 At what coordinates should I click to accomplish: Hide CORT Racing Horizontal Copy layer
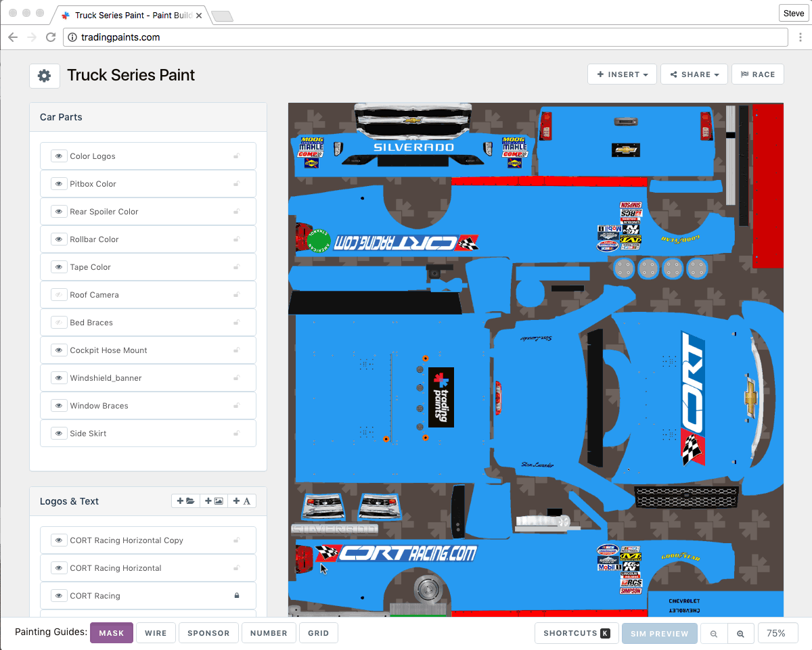(x=59, y=540)
